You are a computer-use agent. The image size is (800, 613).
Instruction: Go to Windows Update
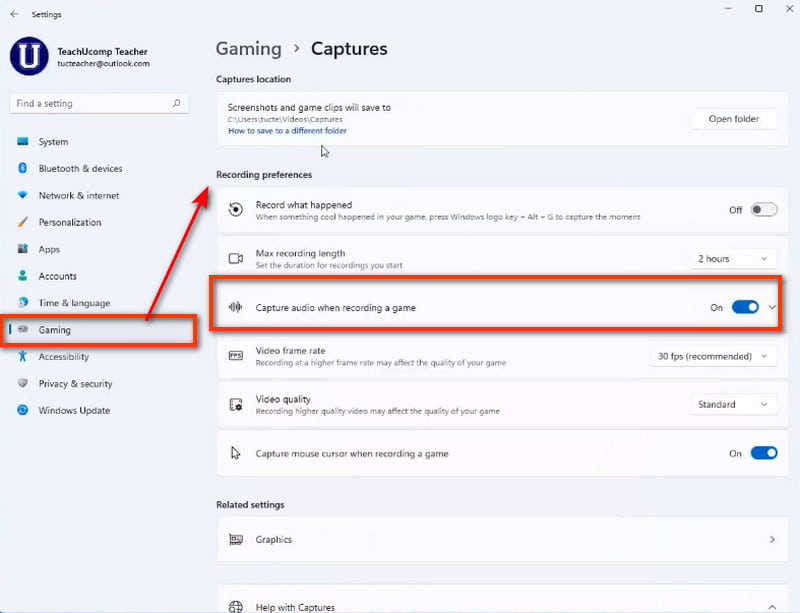[x=74, y=410]
